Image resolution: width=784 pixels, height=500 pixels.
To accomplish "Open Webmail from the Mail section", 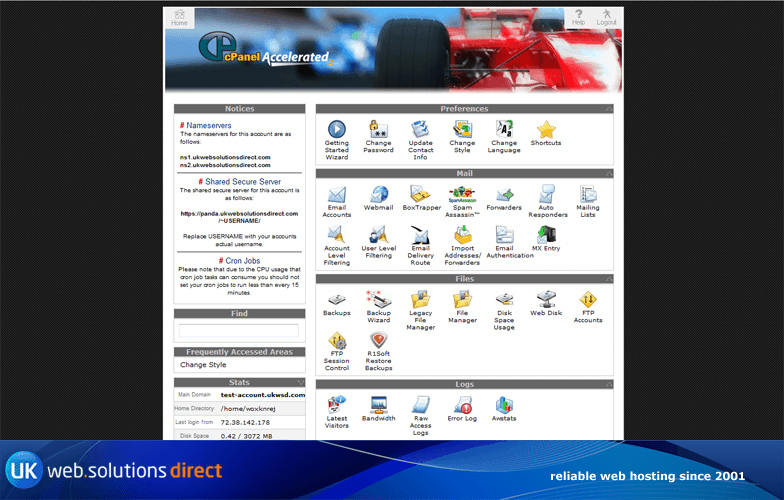I will click(x=378, y=195).
